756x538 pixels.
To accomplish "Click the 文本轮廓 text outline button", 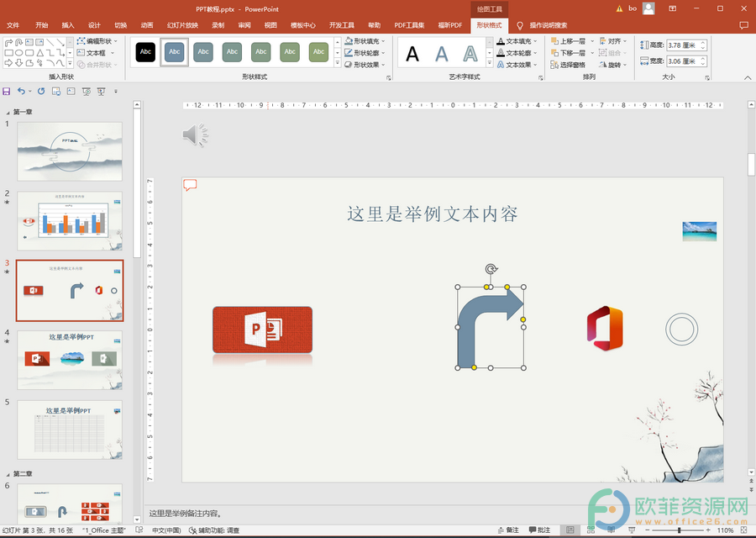I will pyautogui.click(x=517, y=53).
